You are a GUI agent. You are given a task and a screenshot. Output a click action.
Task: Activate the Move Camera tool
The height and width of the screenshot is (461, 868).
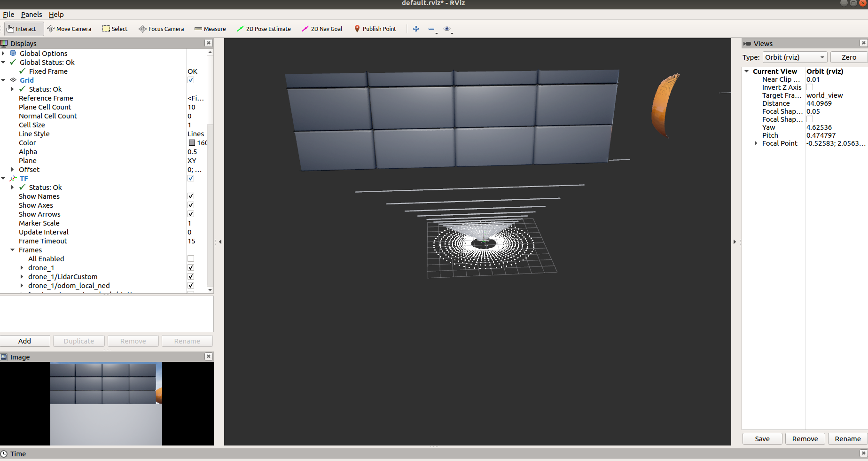point(69,29)
